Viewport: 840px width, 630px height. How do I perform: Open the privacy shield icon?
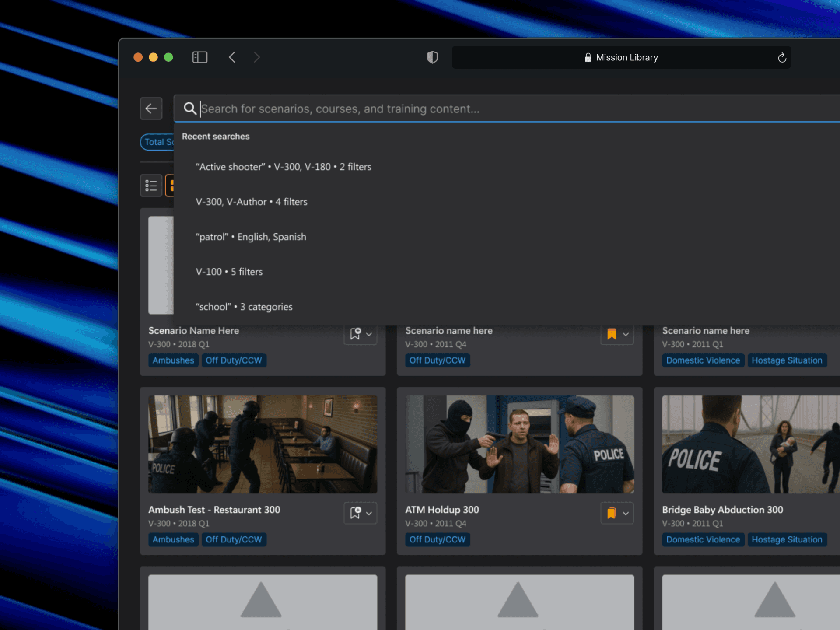pos(432,57)
